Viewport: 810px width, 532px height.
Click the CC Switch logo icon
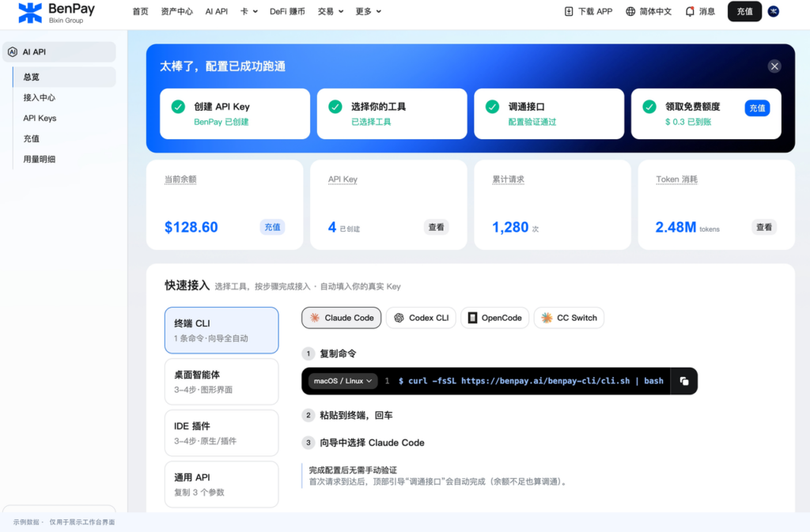547,318
